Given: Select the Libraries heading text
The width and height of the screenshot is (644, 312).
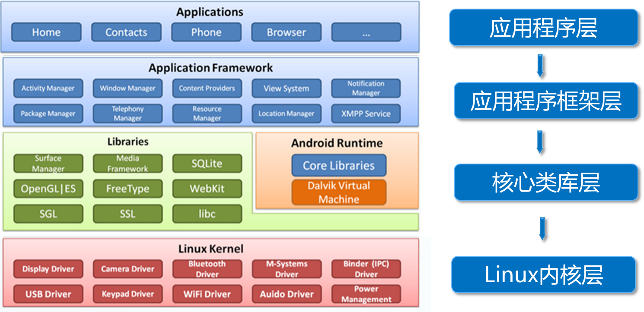Looking at the screenshot, I should coord(128,142).
